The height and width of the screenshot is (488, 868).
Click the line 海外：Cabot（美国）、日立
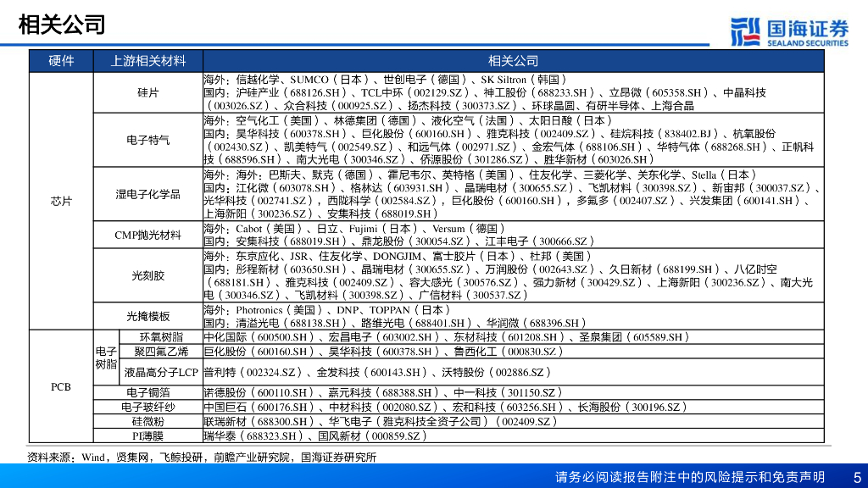tap(354, 229)
